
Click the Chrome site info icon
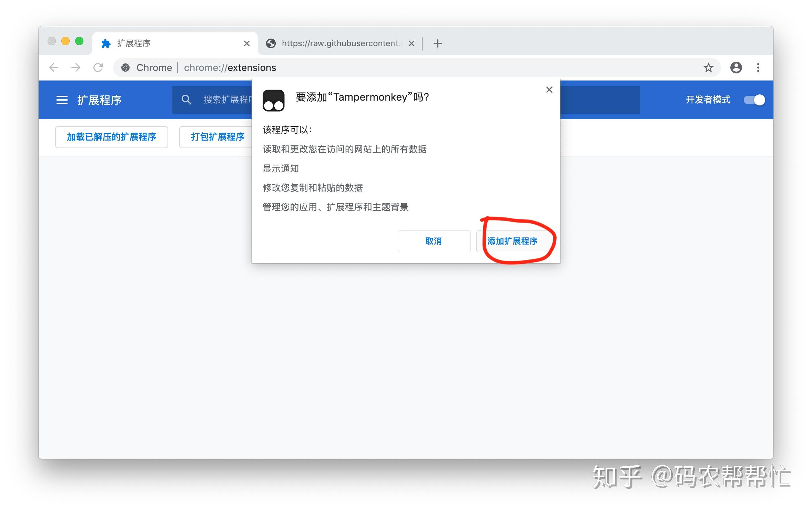126,68
